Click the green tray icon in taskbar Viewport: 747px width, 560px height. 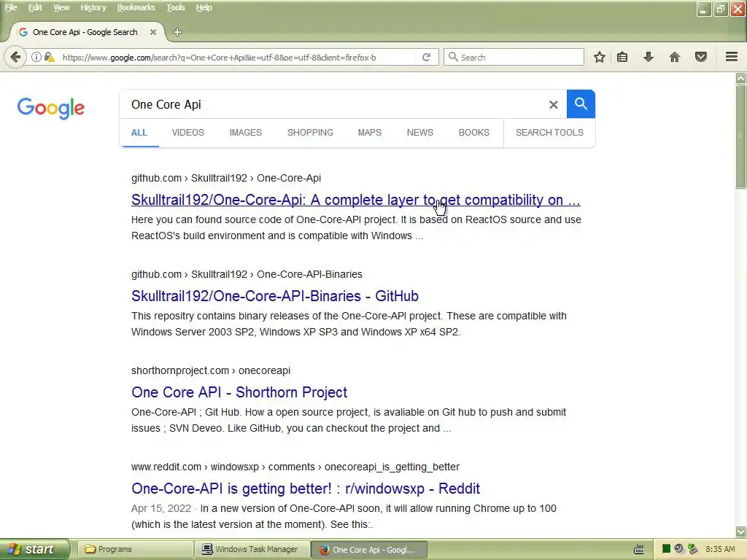[x=667, y=549]
